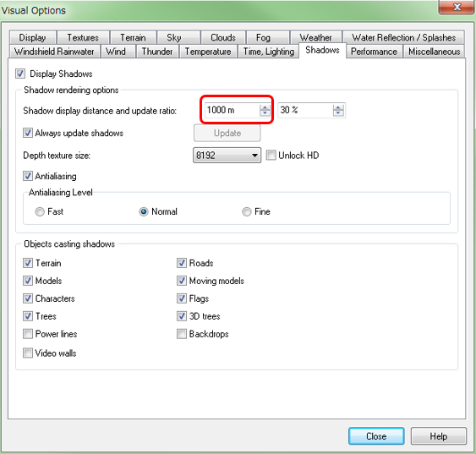Disable shadow Antialiasing checkbox
The height and width of the screenshot is (454, 476).
tap(28, 176)
